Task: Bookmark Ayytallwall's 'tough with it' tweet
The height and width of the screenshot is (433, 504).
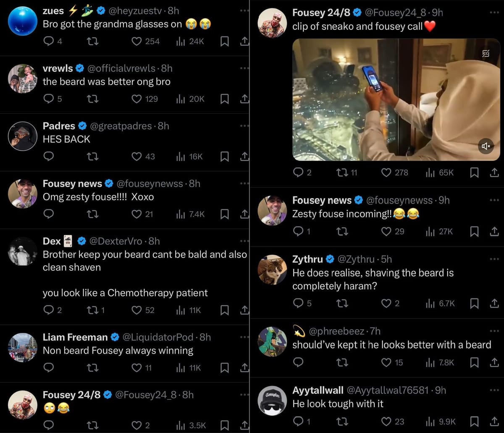Action: (475, 421)
